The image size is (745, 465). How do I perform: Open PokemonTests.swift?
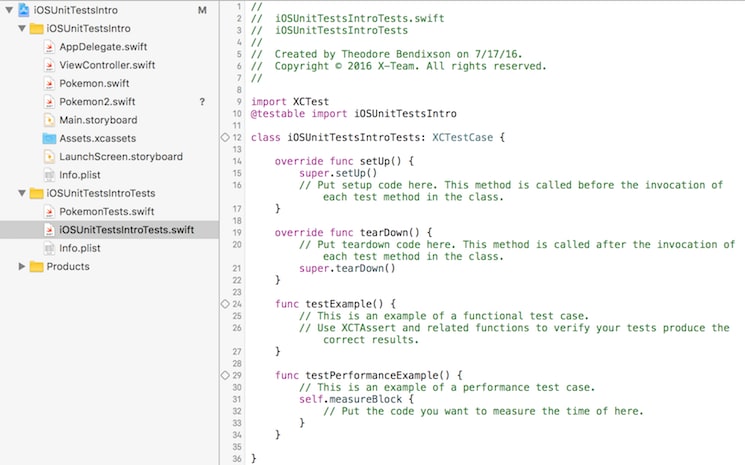pos(106,211)
